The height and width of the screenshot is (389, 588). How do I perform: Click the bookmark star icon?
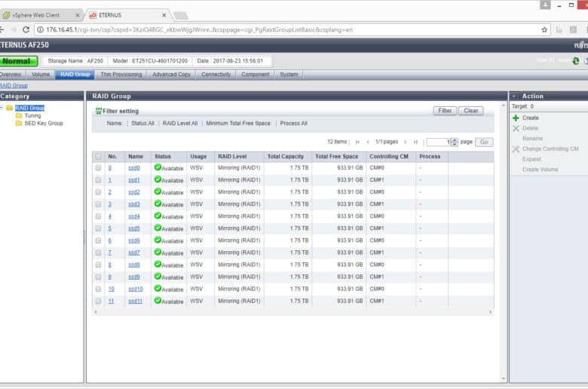[544, 29]
